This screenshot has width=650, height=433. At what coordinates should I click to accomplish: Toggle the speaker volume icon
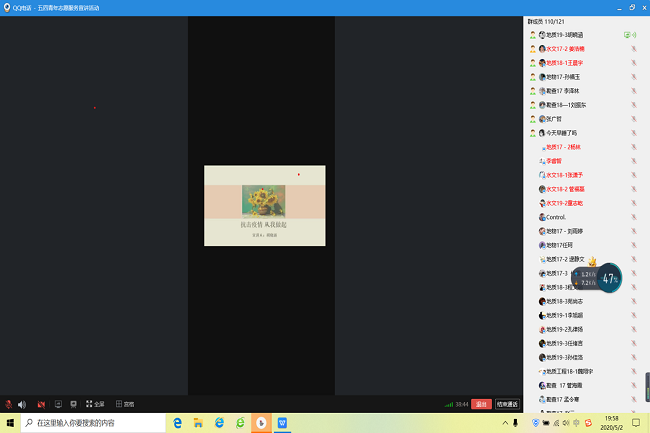(22, 404)
